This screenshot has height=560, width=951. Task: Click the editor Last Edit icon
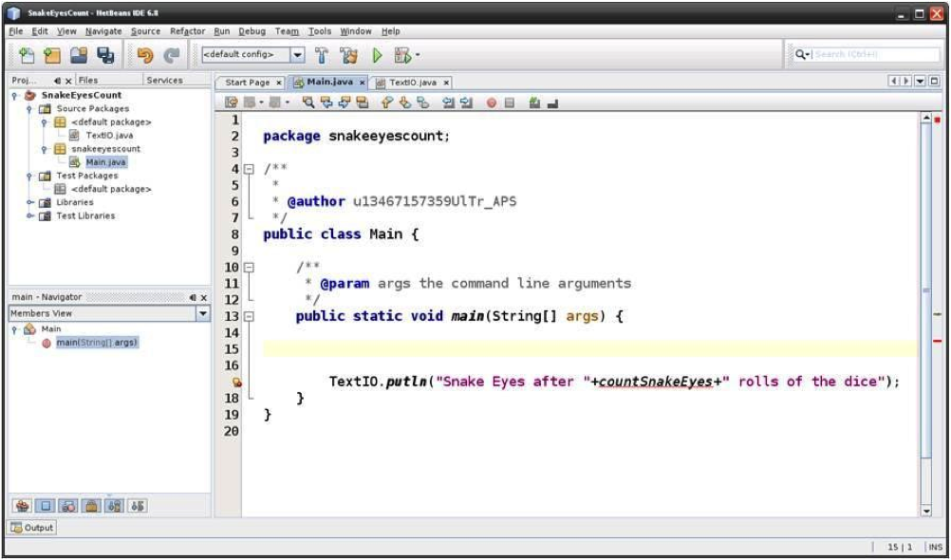click(x=231, y=103)
